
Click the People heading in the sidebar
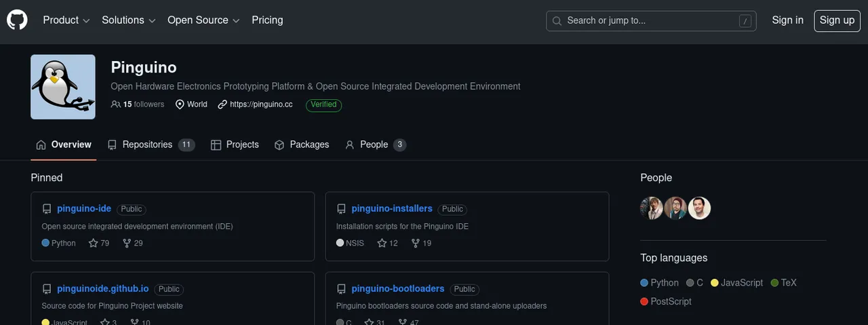(656, 178)
